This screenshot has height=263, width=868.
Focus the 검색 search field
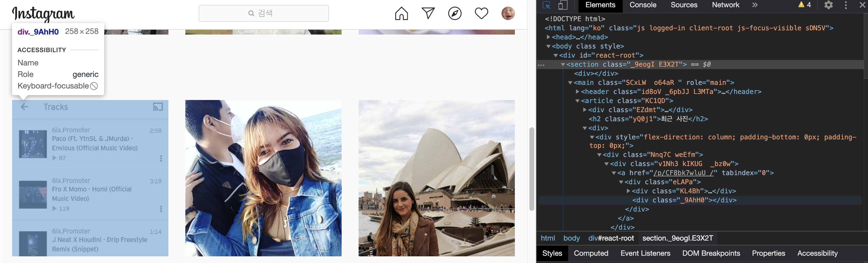coord(263,13)
